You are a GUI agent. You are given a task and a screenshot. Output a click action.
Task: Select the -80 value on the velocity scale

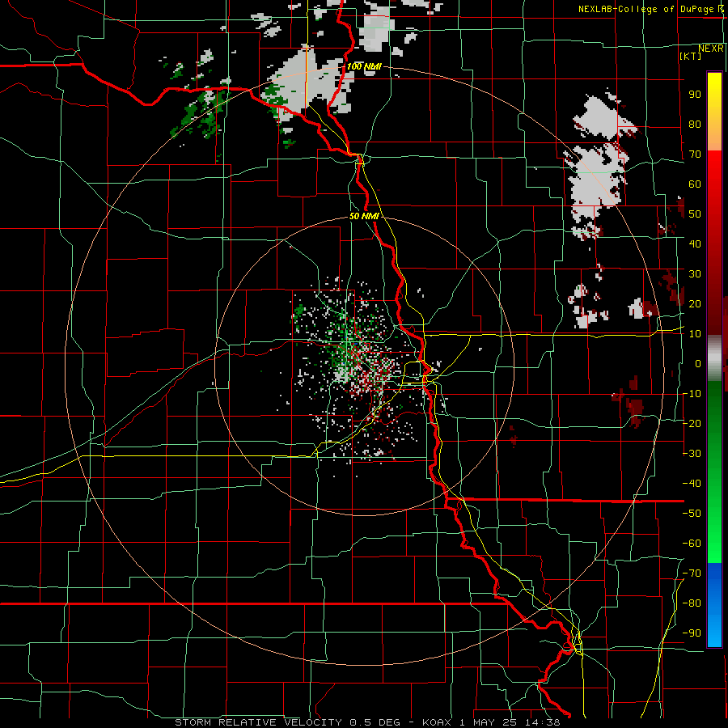point(692,603)
